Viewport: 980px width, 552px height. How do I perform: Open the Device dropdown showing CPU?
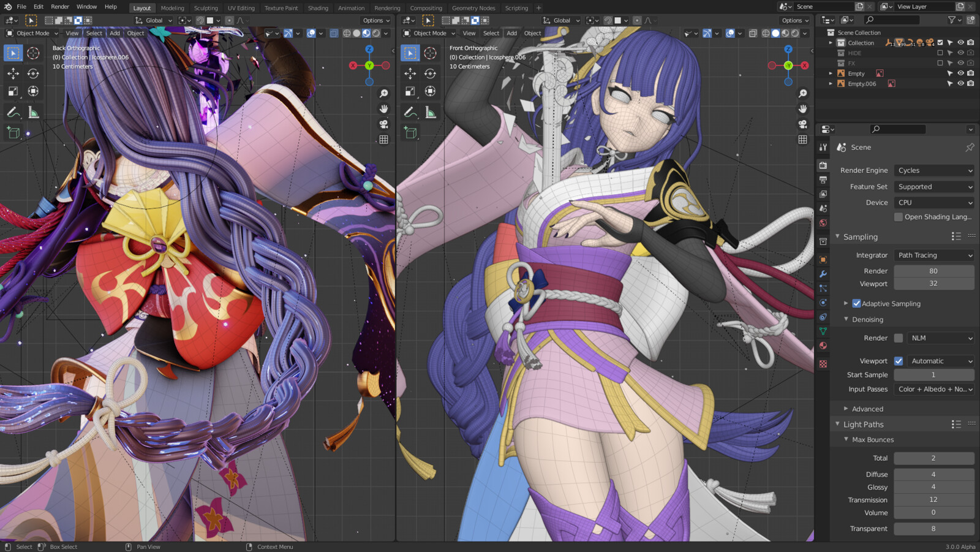tap(934, 203)
